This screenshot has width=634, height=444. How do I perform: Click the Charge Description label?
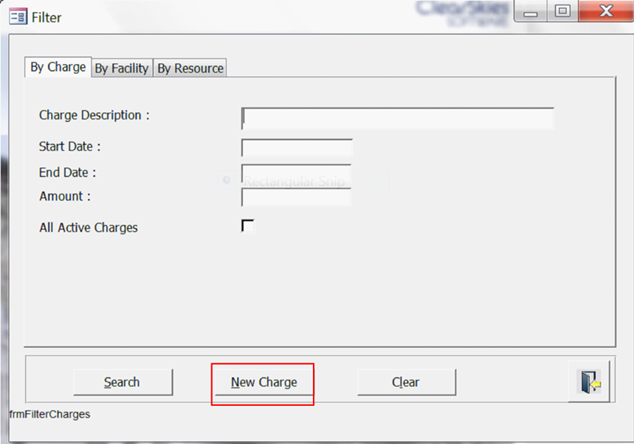pos(94,116)
